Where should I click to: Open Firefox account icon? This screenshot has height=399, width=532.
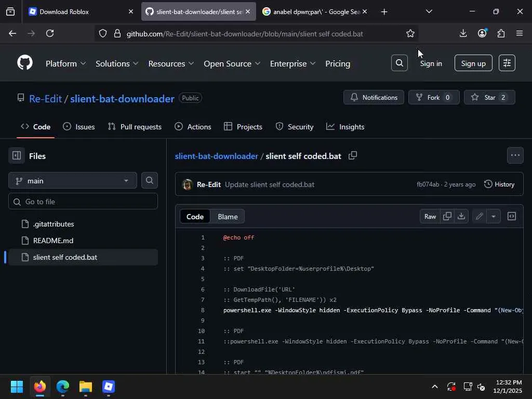click(482, 33)
